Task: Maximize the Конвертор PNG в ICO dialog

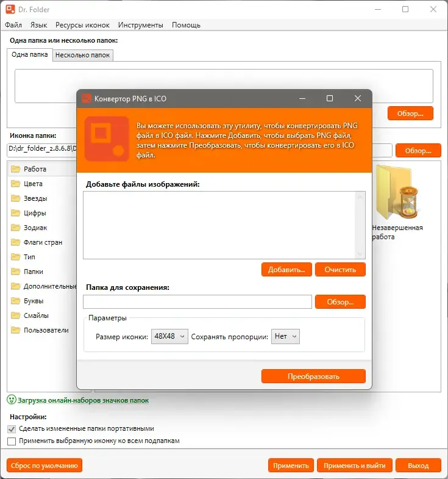Action: [330, 98]
